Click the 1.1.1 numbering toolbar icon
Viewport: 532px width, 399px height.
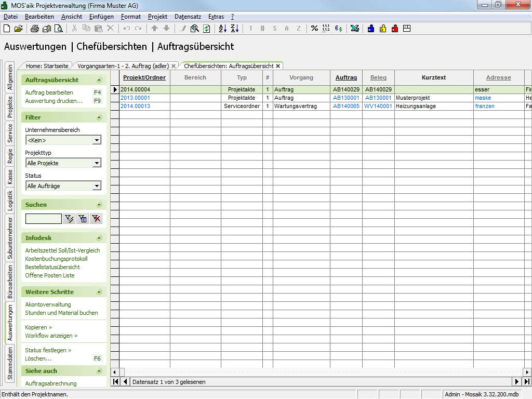[326, 29]
